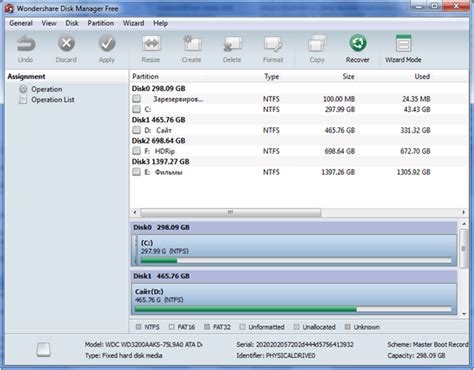Click the Discard toolbar icon

(66, 44)
